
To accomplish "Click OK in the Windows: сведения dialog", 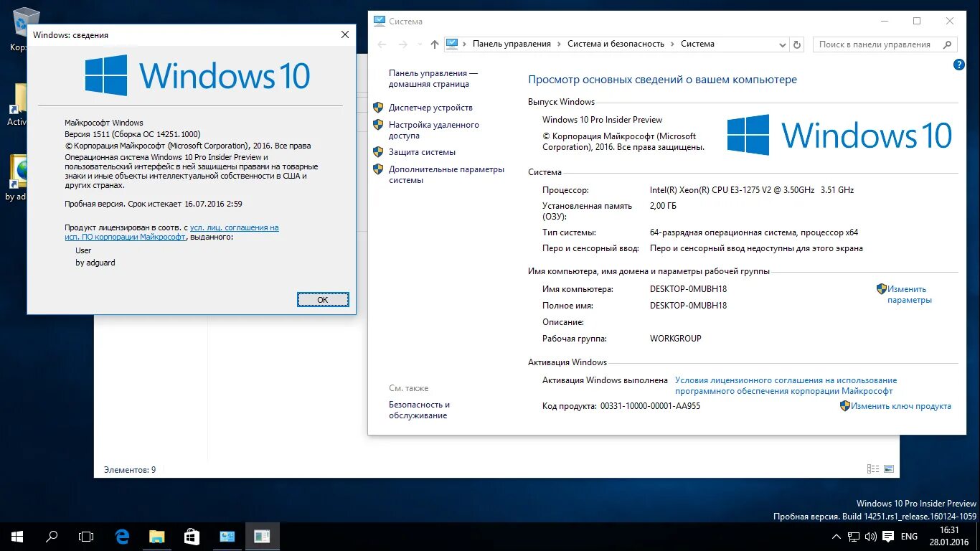I will tap(323, 300).
